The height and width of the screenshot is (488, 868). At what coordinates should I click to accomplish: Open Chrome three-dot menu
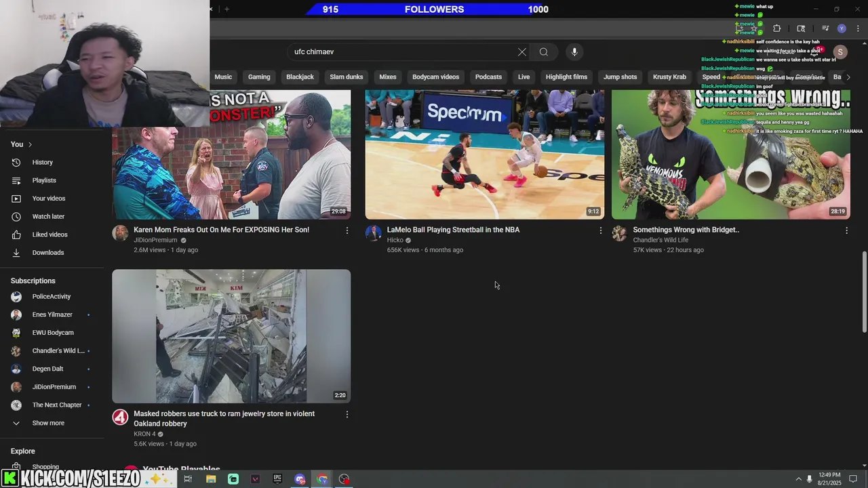pos(858,28)
